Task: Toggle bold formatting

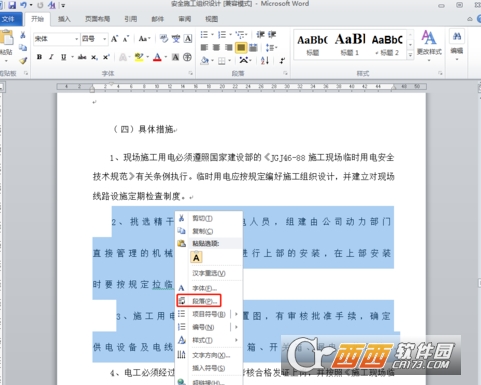Action: coord(39,57)
